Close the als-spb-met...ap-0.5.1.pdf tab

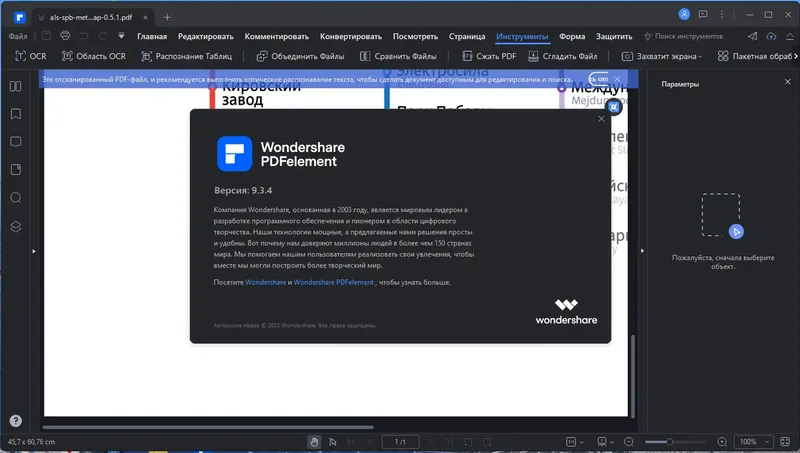click(x=145, y=17)
